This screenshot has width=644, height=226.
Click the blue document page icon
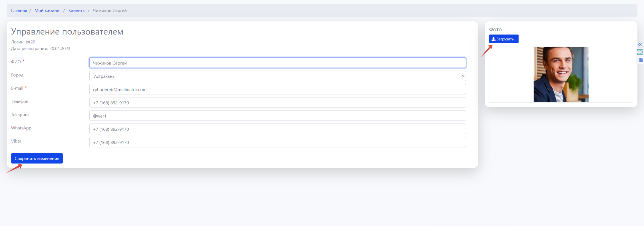coord(641,60)
